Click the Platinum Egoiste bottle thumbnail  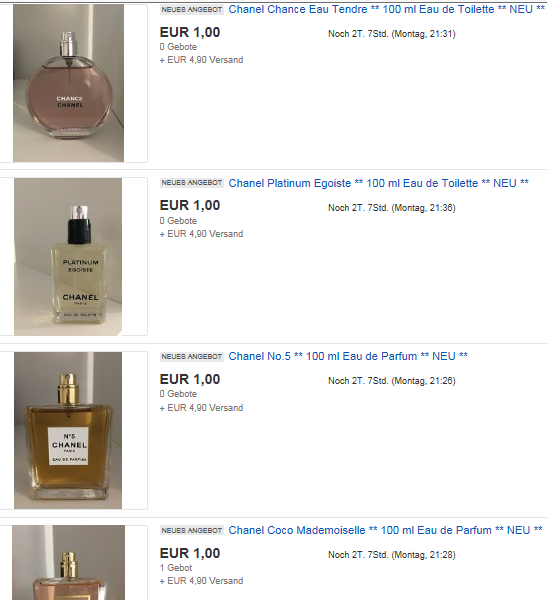tap(68, 257)
